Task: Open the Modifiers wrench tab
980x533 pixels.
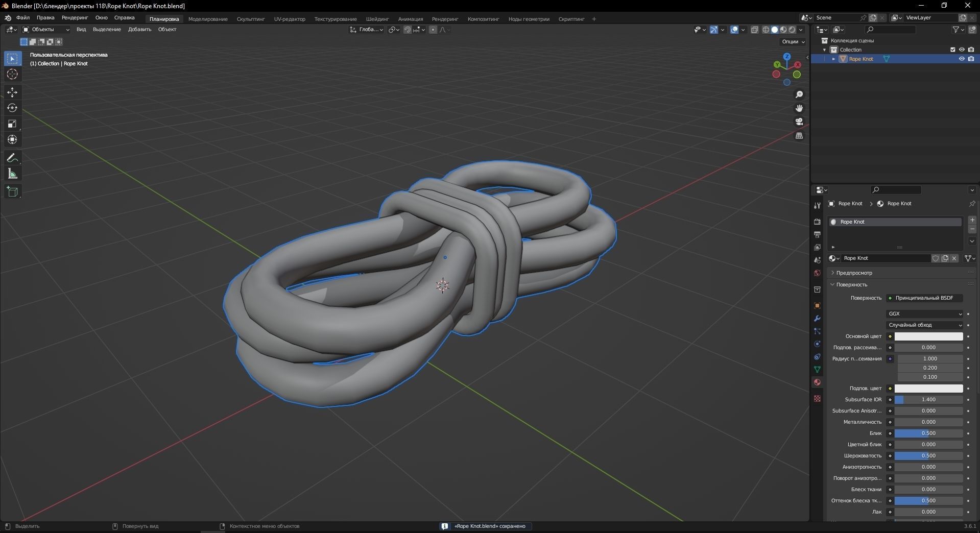Action: (817, 318)
